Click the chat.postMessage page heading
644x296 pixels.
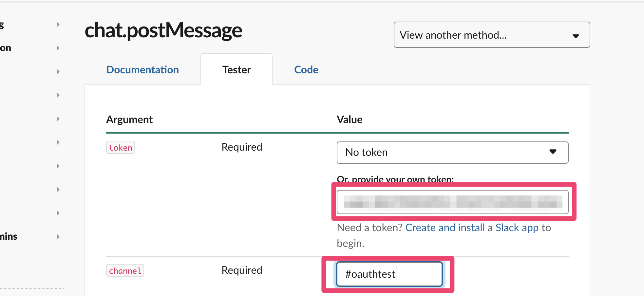(163, 30)
